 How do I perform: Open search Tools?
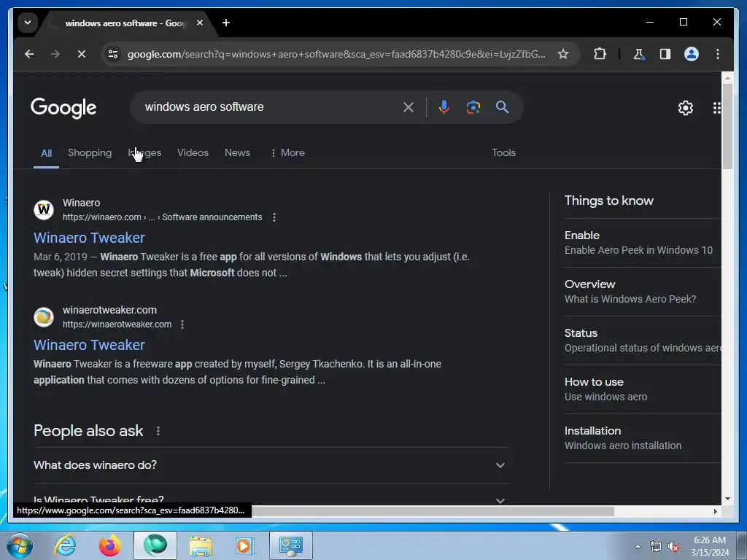pyautogui.click(x=503, y=152)
